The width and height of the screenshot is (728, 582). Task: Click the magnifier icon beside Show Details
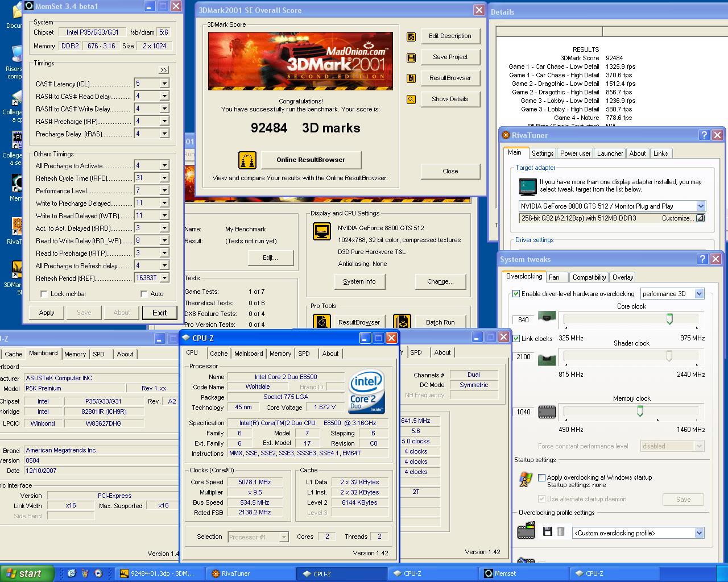(411, 99)
